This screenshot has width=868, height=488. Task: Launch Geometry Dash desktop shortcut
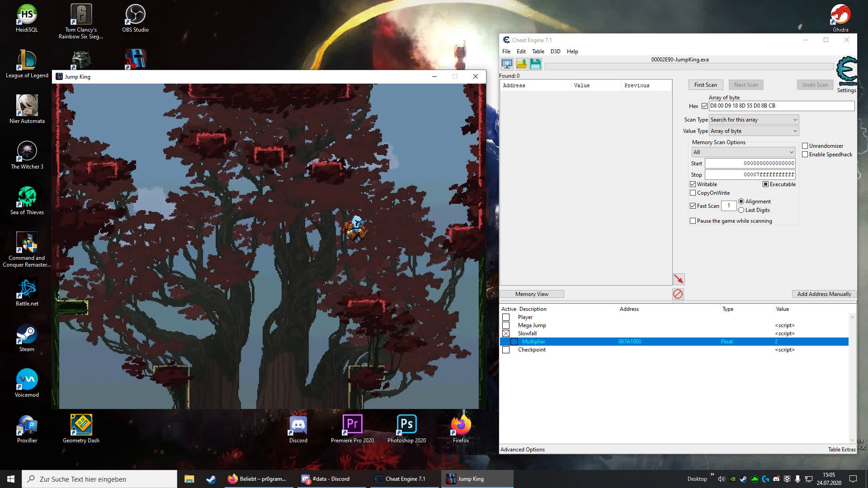[81, 429]
